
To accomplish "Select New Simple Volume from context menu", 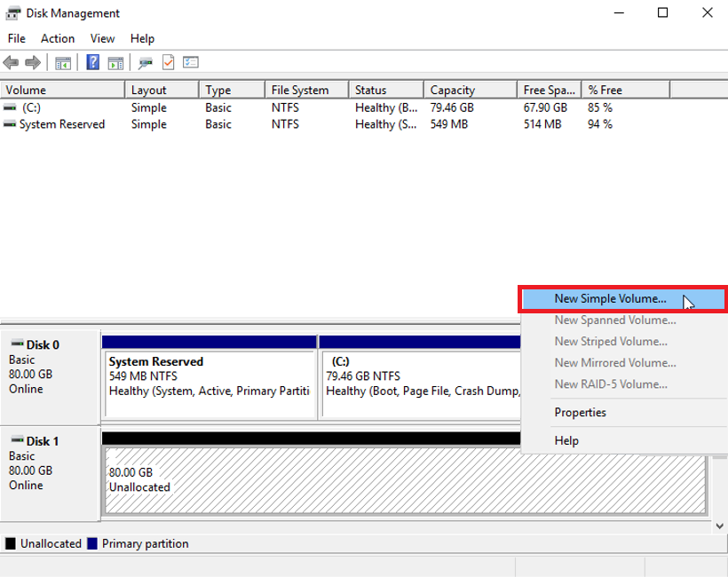I will click(610, 299).
